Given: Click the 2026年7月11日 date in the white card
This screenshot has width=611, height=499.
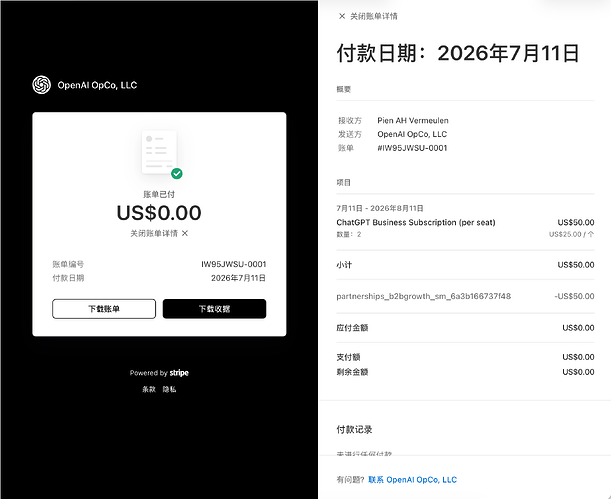Looking at the screenshot, I should (x=238, y=278).
